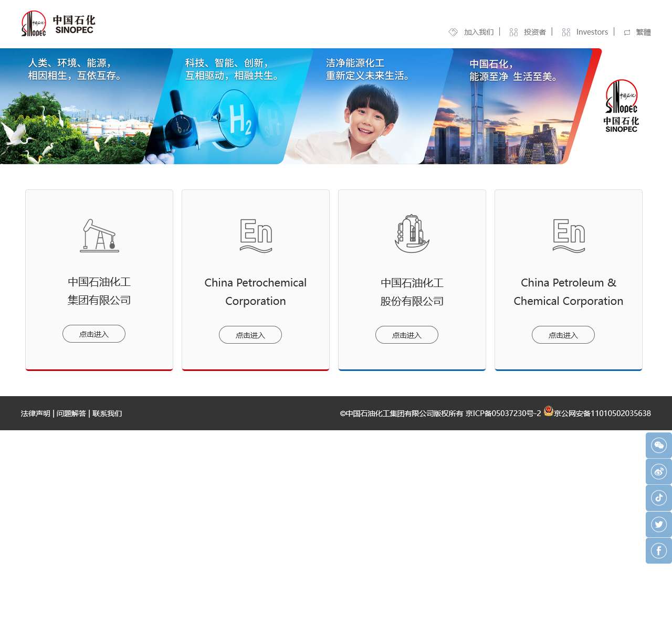The width and height of the screenshot is (672, 627).
Task: Open the WeChat social icon
Action: (658, 445)
